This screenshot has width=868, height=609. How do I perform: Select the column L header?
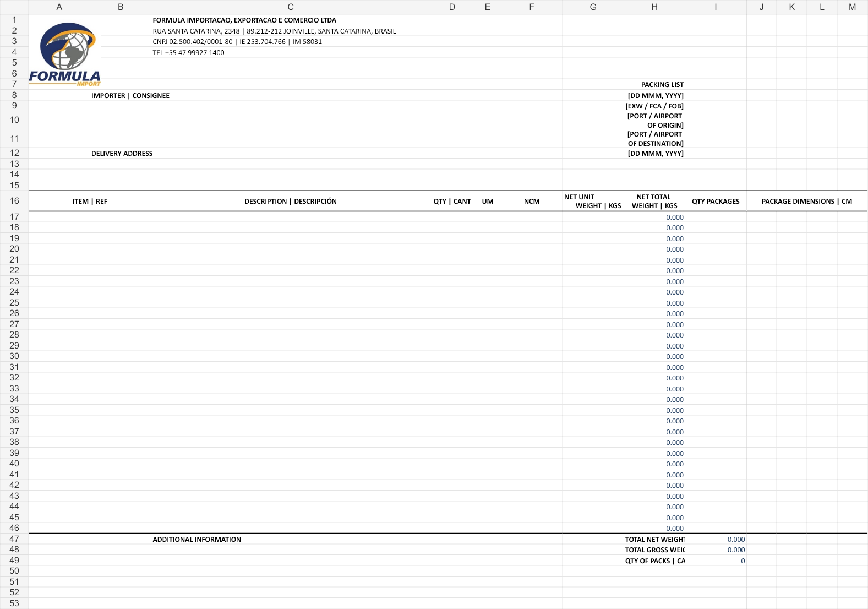tap(822, 7)
